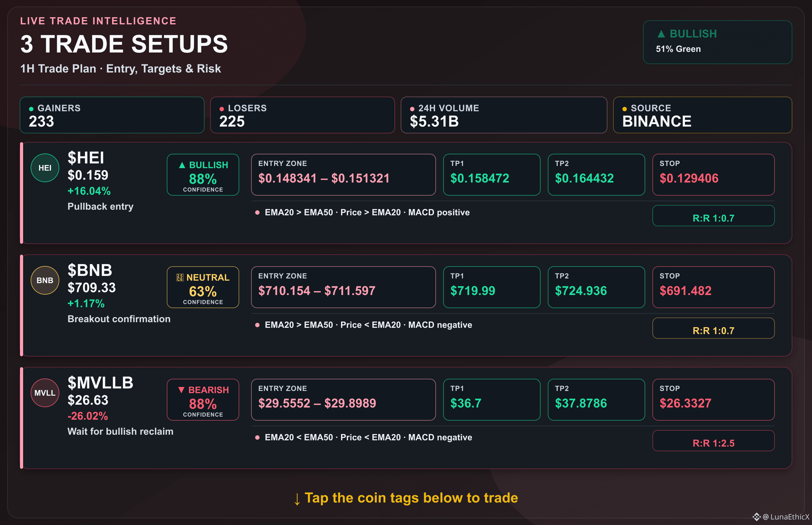The height and width of the screenshot is (525, 812).
Task: Click 'LIVE TRADE INTELLIGENCE' label
Action: point(98,21)
